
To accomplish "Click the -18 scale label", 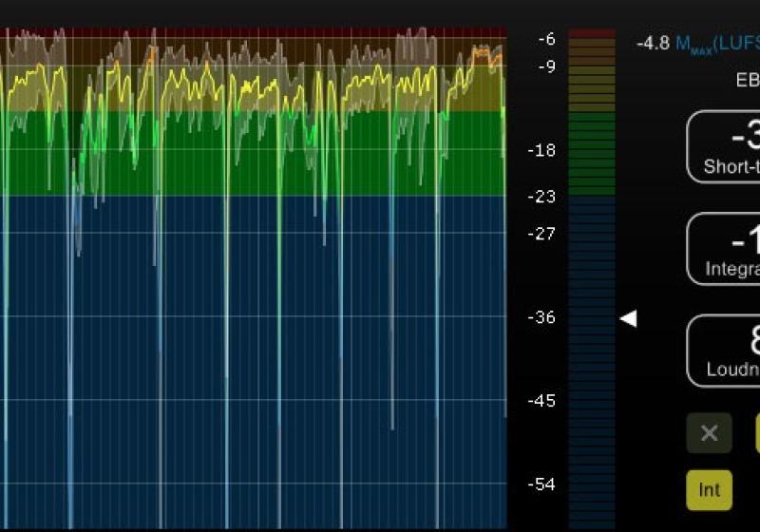I will [x=542, y=150].
